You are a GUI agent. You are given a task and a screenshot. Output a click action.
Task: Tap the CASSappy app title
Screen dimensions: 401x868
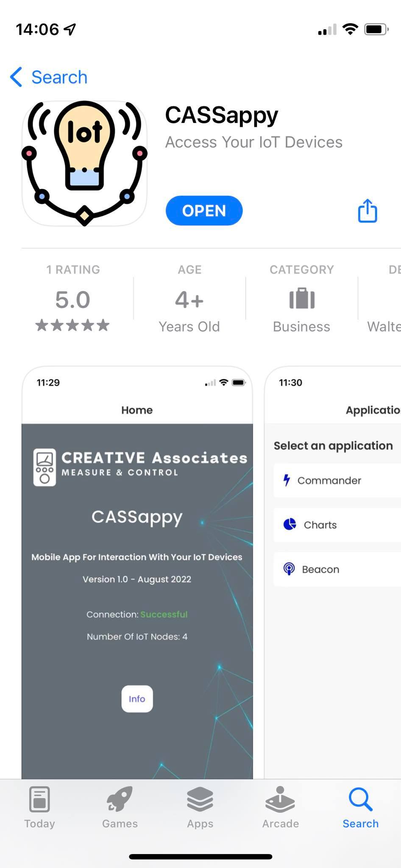point(221,115)
